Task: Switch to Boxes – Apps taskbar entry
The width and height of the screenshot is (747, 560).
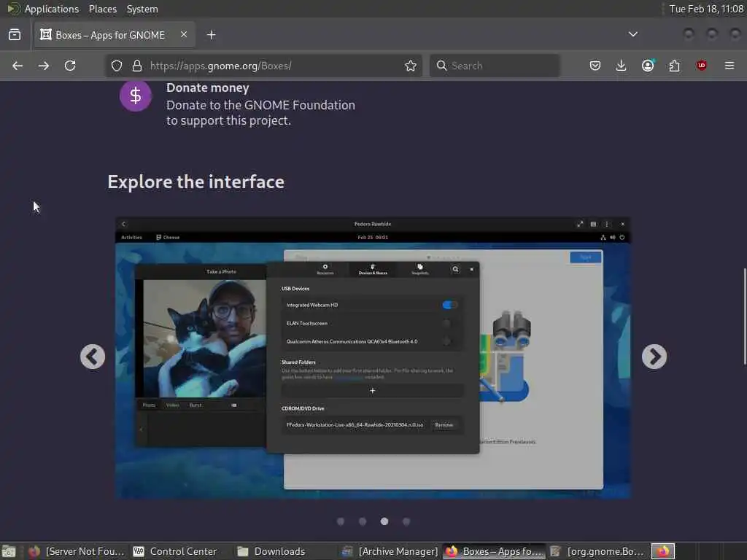Action: click(494, 551)
